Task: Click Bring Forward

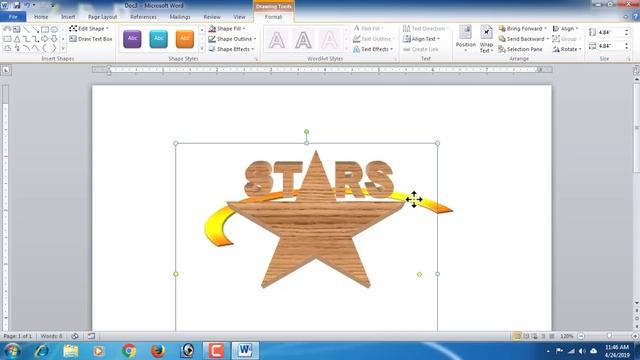Action: 522,29
